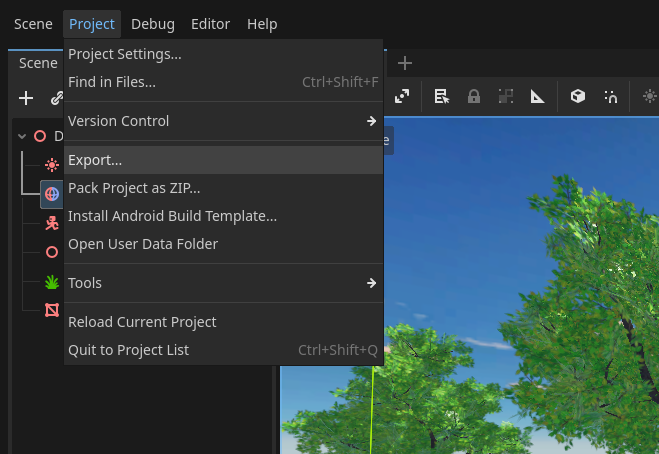This screenshot has width=659, height=454.
Task: Expand the Tools submenu
Action: [x=371, y=283]
